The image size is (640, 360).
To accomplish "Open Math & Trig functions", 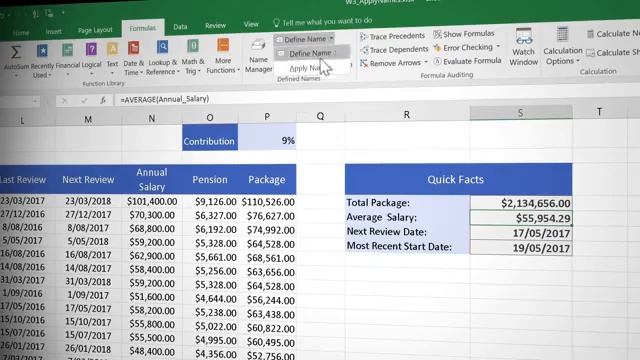I will (193, 56).
